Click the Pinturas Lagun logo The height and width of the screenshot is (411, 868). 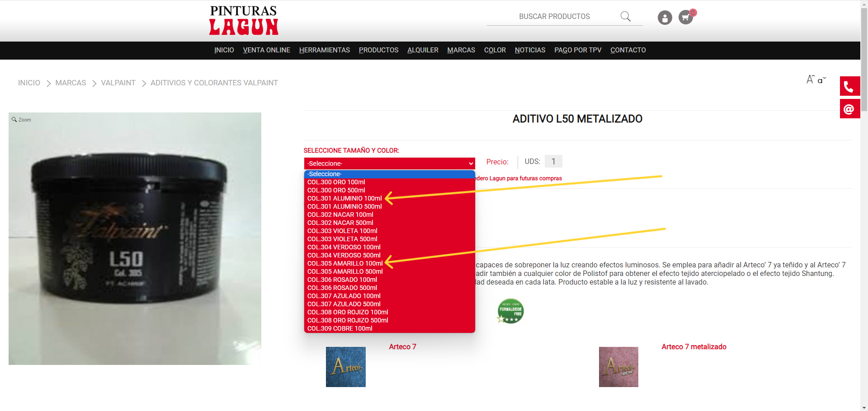244,21
